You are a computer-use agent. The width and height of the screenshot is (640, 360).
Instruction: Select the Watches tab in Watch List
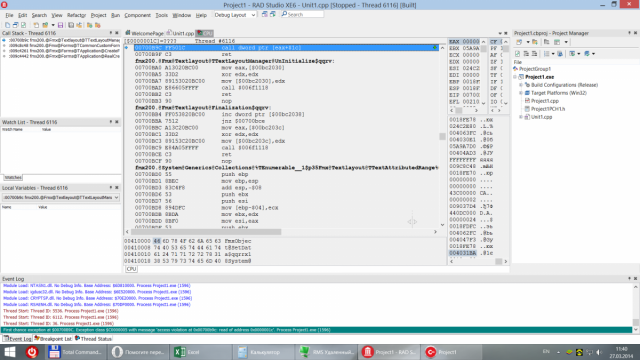point(13,178)
